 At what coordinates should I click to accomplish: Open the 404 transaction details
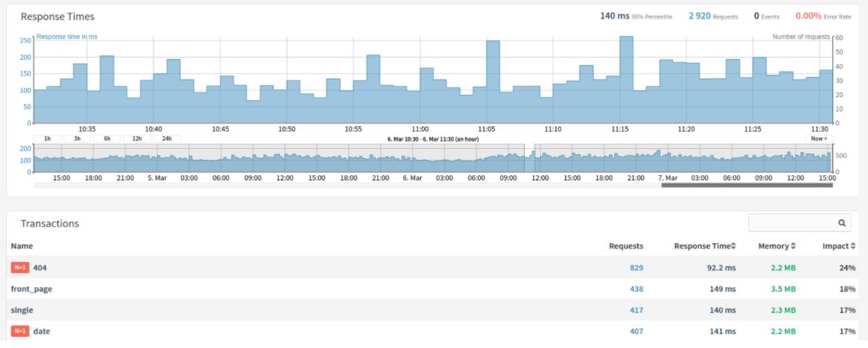(40, 267)
